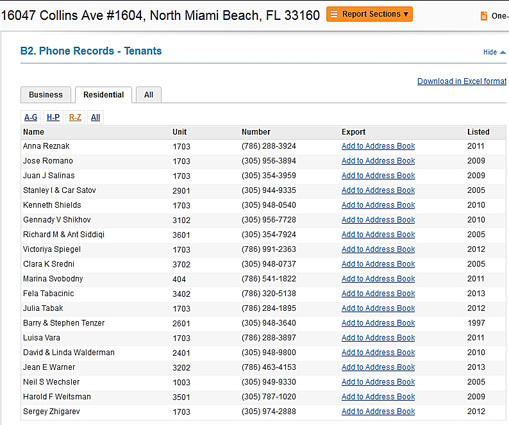Add Neil S Wechsler to Address Book

coord(378,382)
